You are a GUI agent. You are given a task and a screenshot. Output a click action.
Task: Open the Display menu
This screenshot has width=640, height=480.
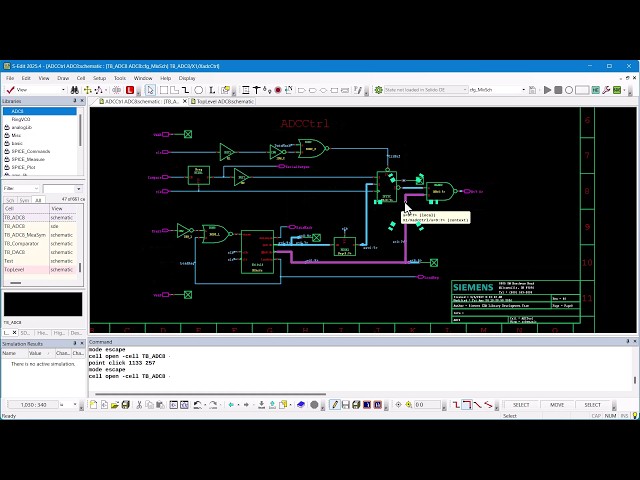[x=187, y=78]
